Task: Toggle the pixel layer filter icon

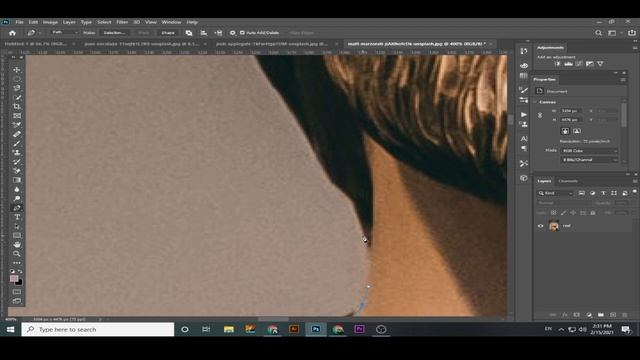Action: [x=582, y=193]
